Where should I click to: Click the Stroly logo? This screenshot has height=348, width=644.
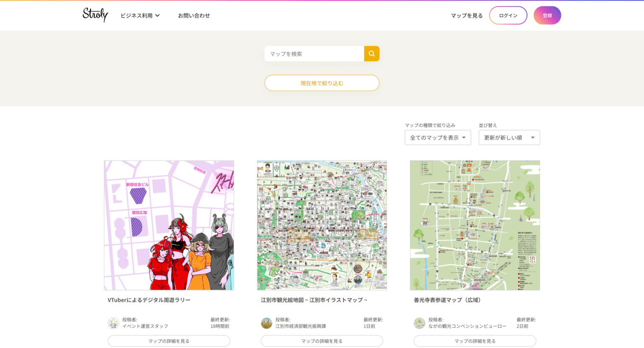coord(95,15)
